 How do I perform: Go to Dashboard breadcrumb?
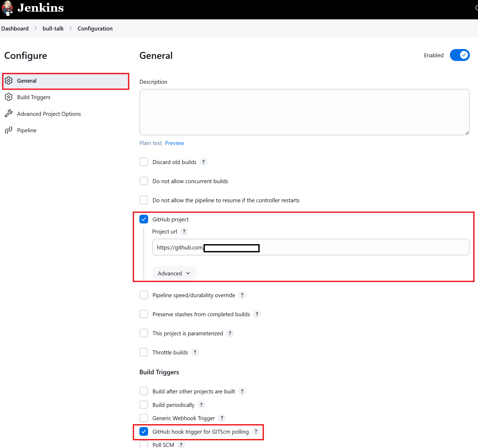15,28
